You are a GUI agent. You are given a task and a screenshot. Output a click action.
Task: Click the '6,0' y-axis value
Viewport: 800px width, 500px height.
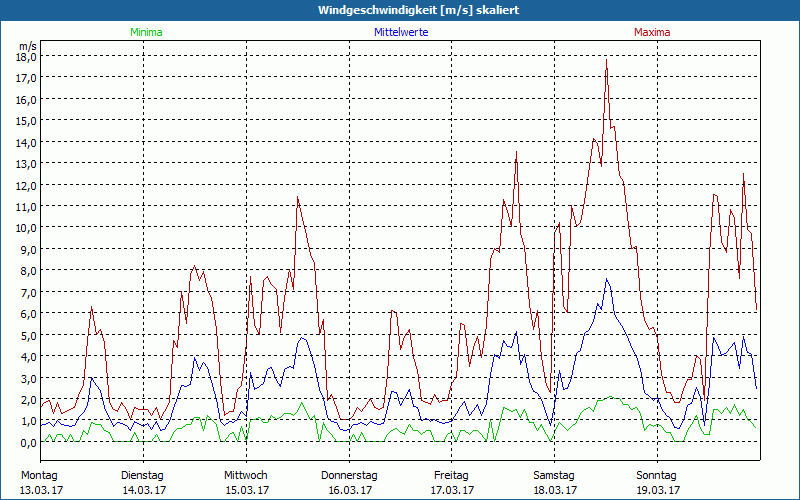coord(30,314)
